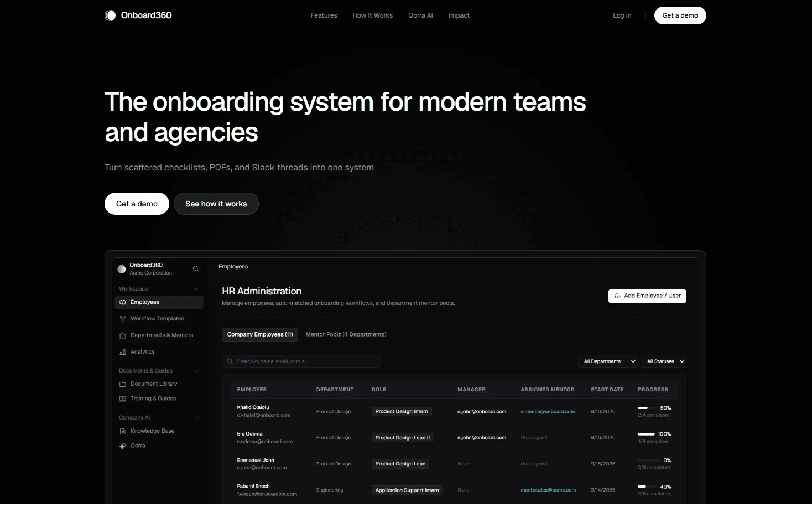Click the Acme Corporation workspace avatar icon
The height and width of the screenshot is (507, 812).
coord(122,269)
